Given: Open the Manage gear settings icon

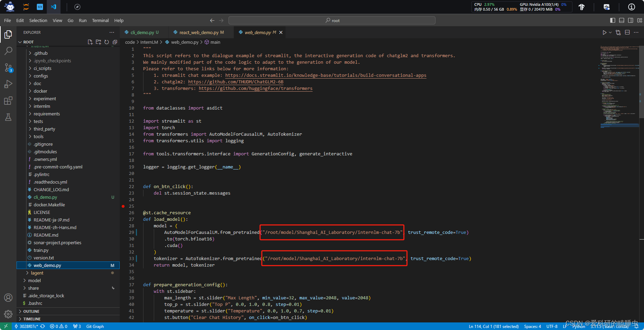Looking at the screenshot, I should tap(8, 314).
